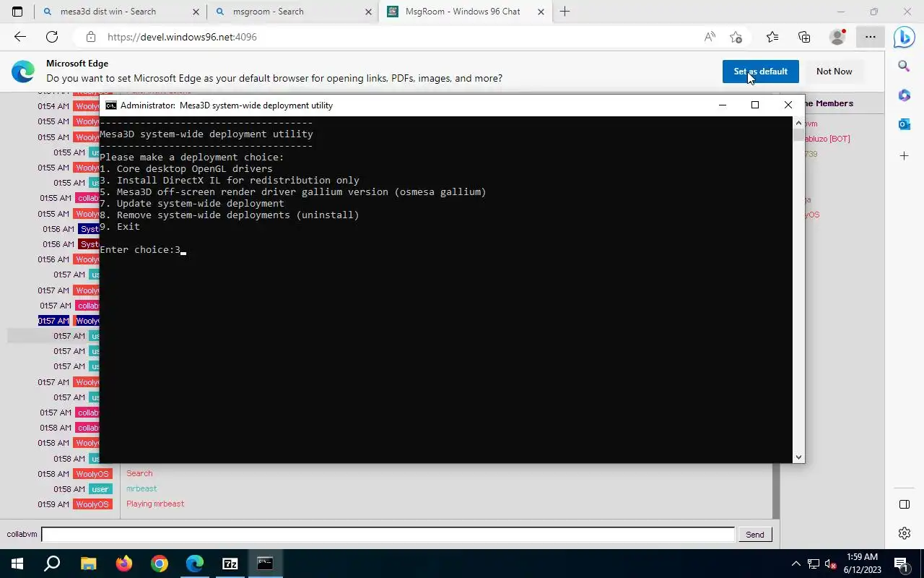This screenshot has width=924, height=578.
Task: Add page to favorites star icon
Action: (x=736, y=37)
